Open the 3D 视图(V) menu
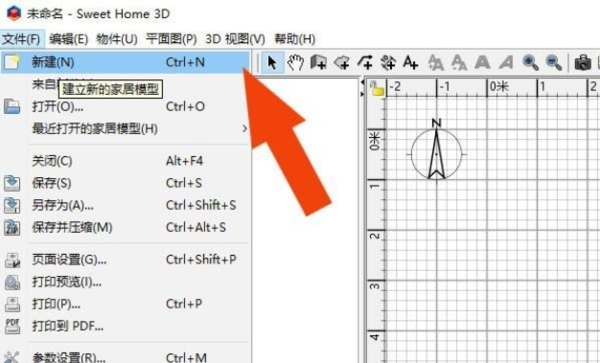This screenshot has height=363, width=600. tap(235, 39)
